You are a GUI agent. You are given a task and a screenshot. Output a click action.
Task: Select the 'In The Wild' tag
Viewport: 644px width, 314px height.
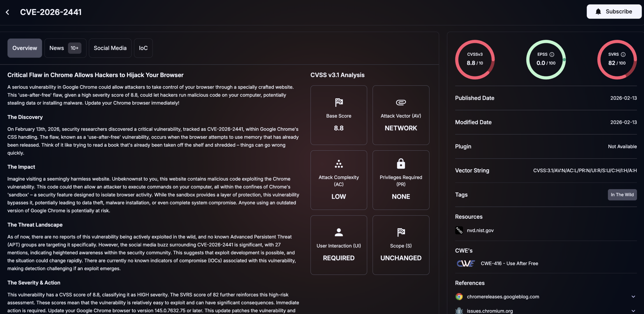tap(622, 194)
